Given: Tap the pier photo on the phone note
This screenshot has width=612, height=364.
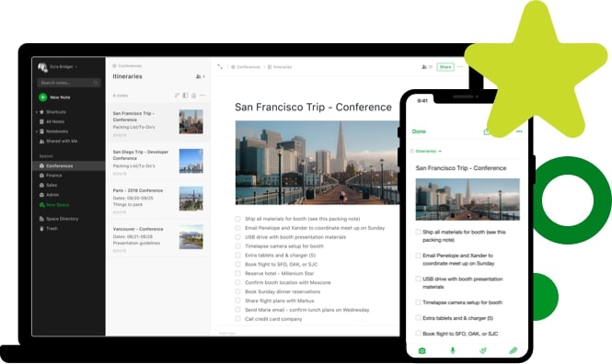Looking at the screenshot, I should pyautogui.click(x=468, y=199).
